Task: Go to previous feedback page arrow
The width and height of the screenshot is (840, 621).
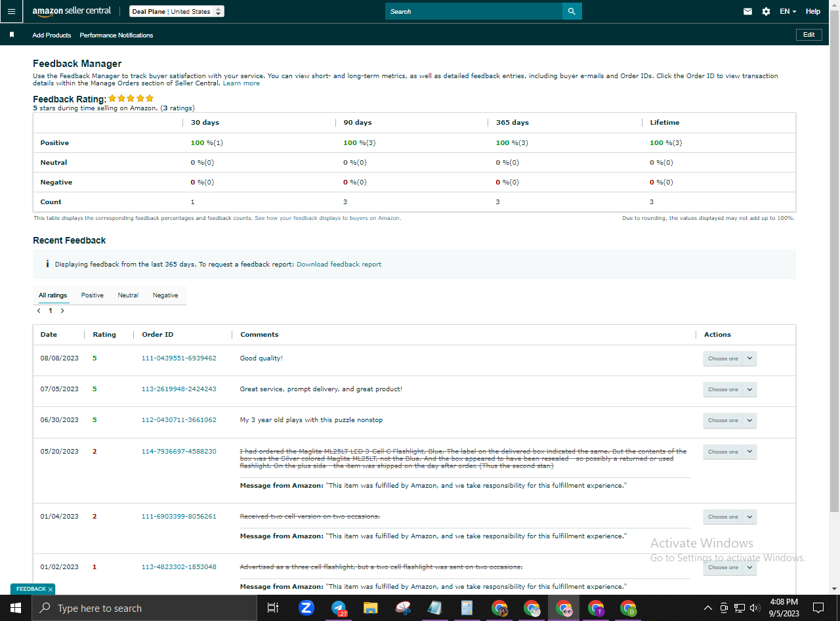Action: click(x=39, y=310)
